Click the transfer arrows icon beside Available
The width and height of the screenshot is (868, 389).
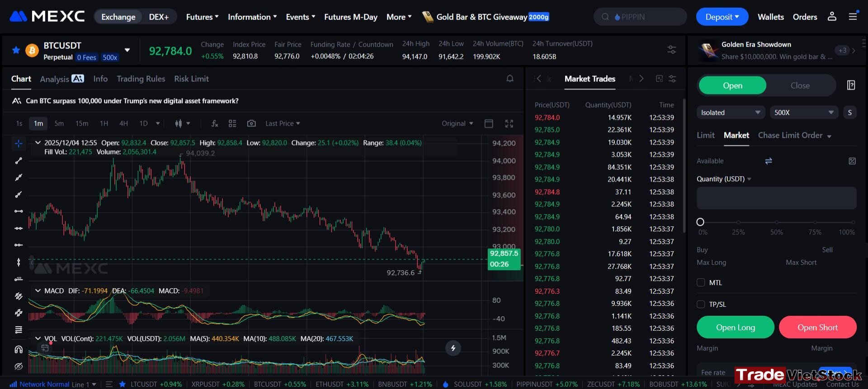pos(768,161)
